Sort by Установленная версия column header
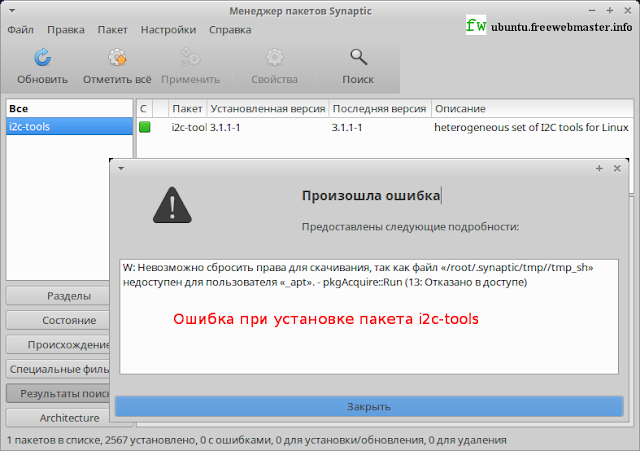 click(268, 109)
